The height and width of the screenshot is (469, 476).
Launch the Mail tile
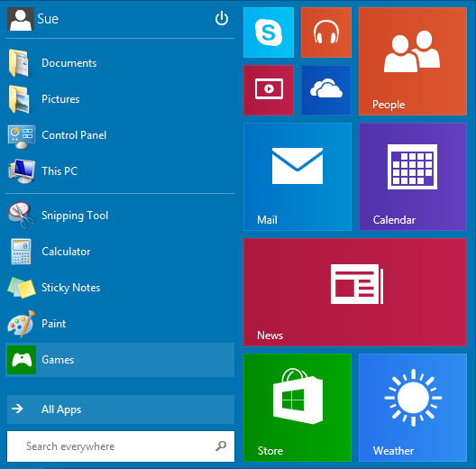click(x=297, y=177)
